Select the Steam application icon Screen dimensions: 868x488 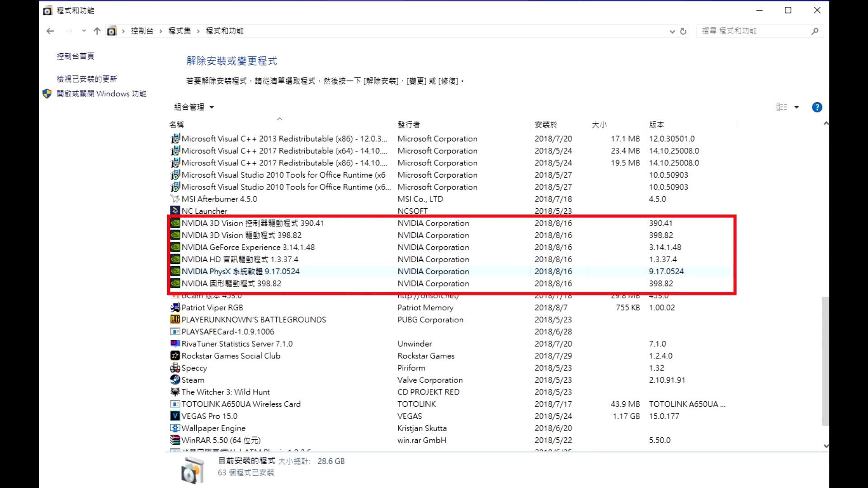(x=176, y=380)
